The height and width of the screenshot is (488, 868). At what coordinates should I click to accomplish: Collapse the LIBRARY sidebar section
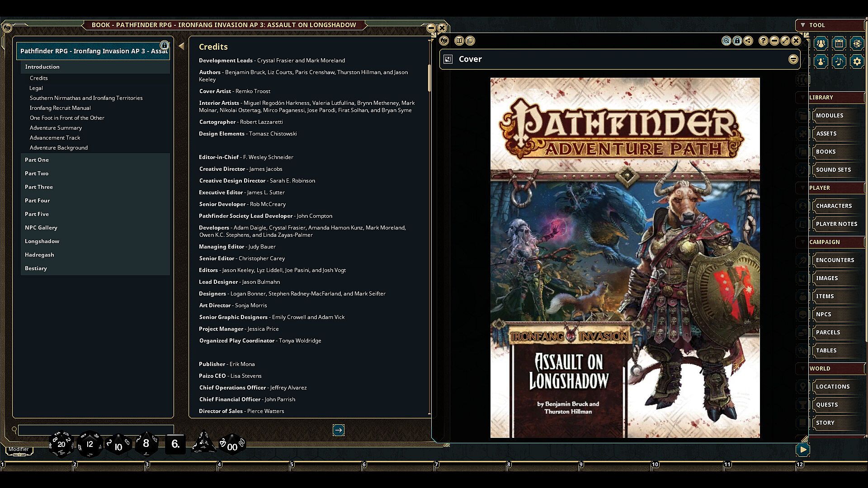click(803, 98)
